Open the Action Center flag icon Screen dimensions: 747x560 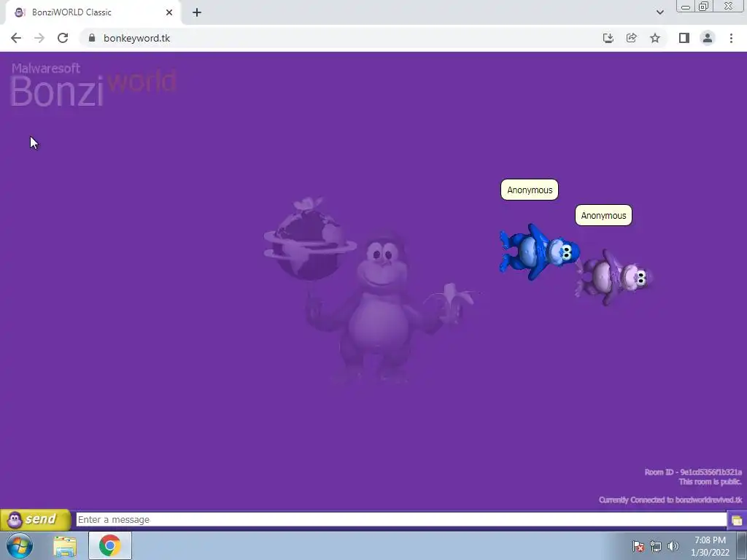638,546
